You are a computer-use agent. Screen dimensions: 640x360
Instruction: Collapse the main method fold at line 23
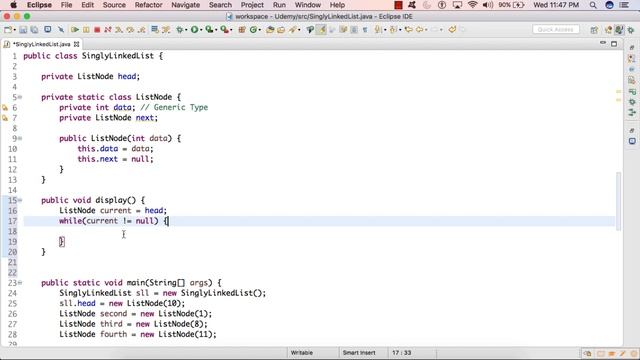[20, 282]
